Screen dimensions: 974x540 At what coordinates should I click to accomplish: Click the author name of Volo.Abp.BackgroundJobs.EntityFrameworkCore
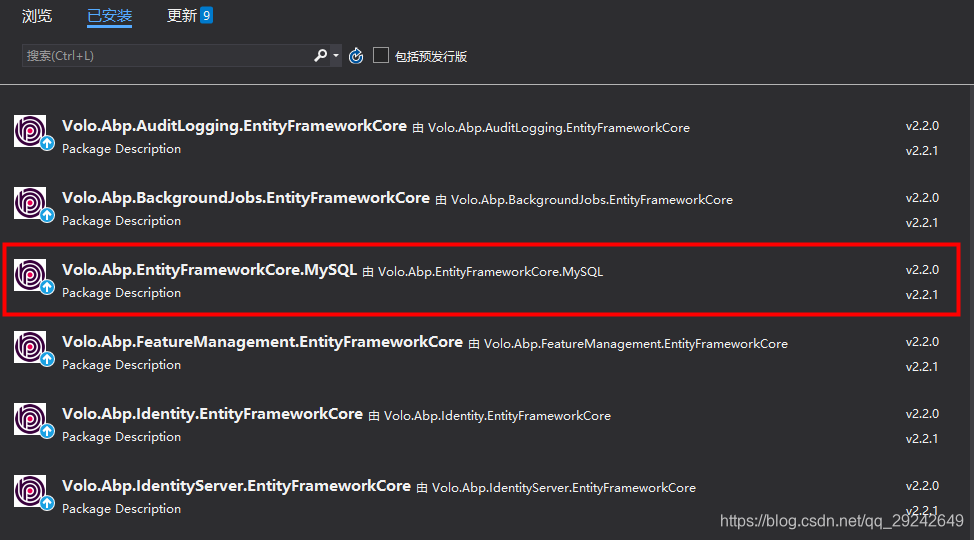592,200
